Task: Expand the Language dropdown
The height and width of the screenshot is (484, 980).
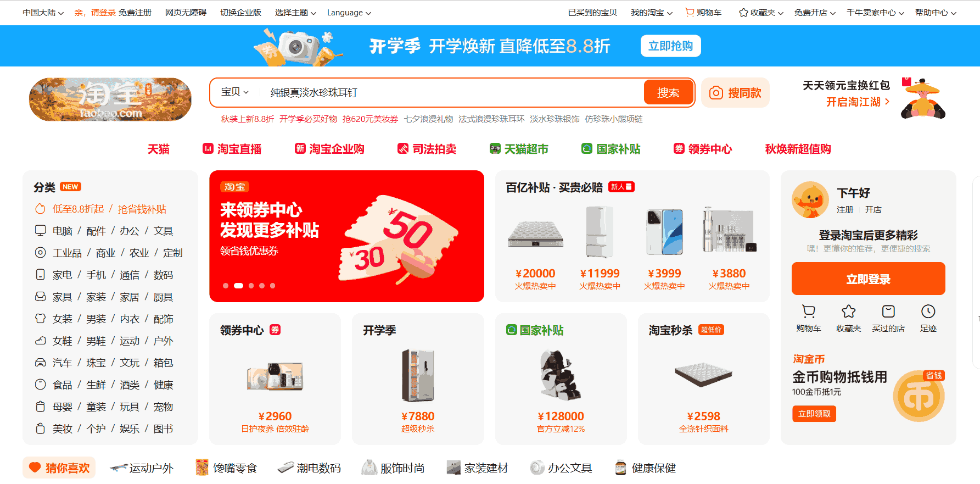Action: click(349, 13)
